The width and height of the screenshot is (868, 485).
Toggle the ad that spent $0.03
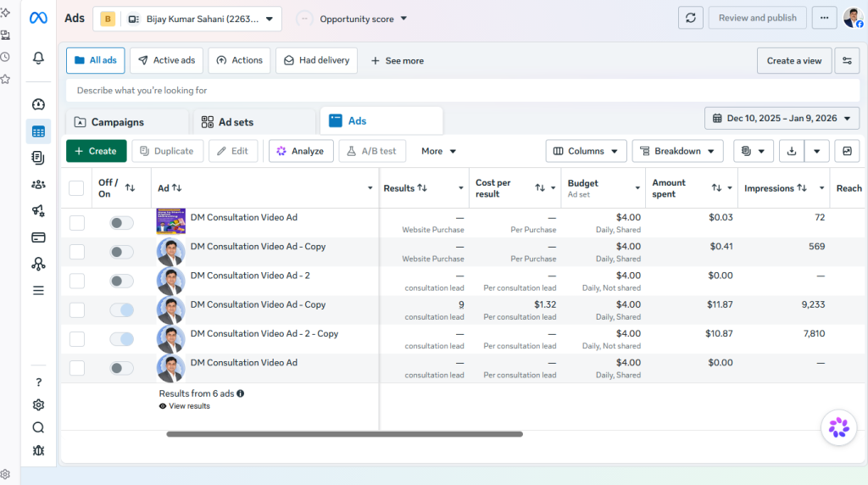[121, 222]
